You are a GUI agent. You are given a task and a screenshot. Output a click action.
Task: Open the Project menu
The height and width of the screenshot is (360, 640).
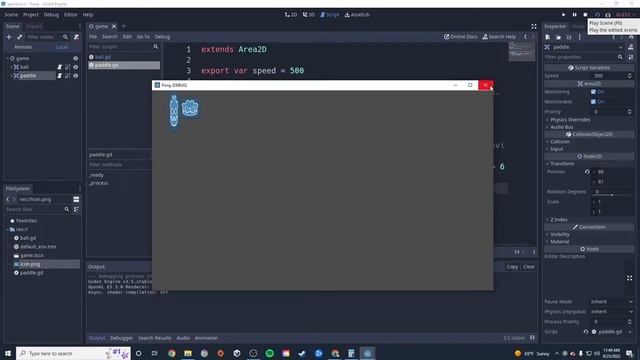(x=31, y=15)
